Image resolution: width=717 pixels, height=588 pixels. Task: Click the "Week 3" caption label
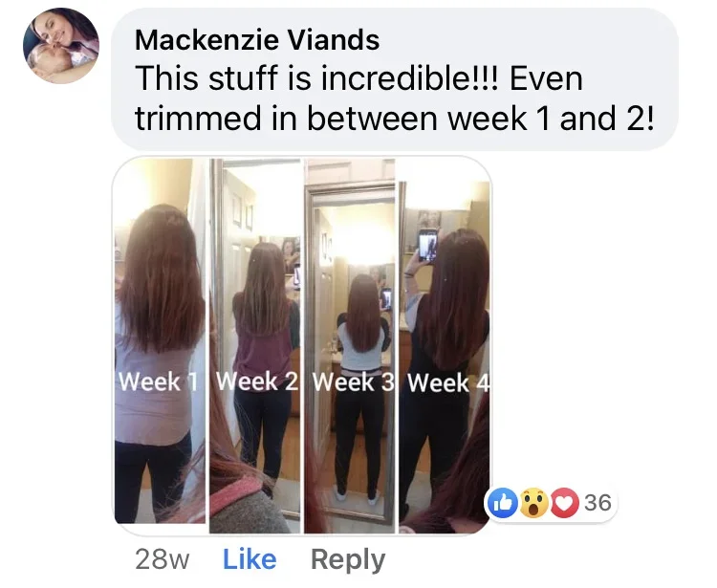click(353, 382)
